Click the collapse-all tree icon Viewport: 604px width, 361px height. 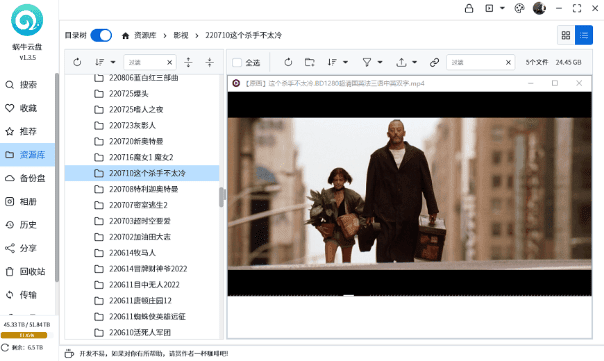point(210,62)
